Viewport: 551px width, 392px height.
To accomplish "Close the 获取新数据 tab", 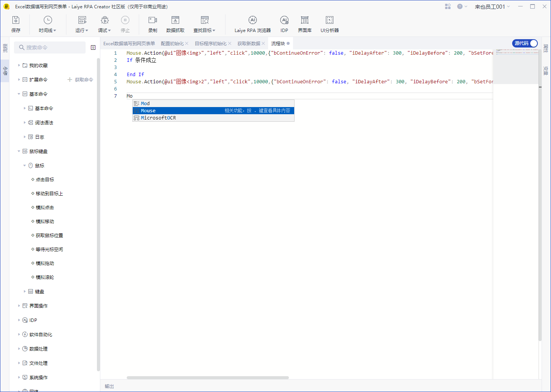I will click(x=263, y=43).
